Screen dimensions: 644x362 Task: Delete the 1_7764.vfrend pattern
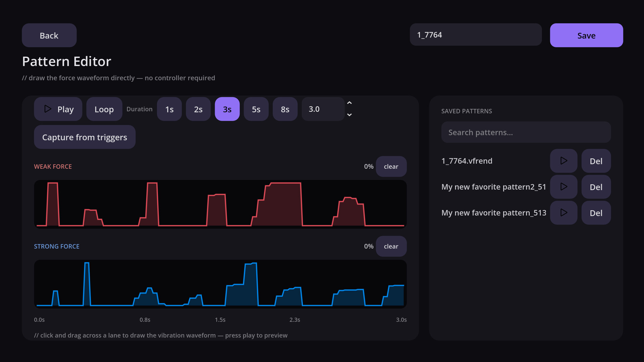coord(596,161)
